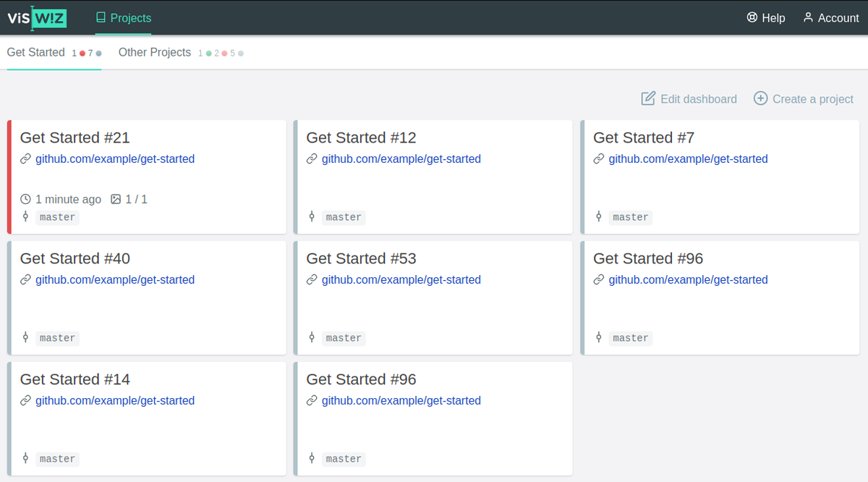Click the link icon on Get Started #7
868x482 pixels.
pos(599,159)
